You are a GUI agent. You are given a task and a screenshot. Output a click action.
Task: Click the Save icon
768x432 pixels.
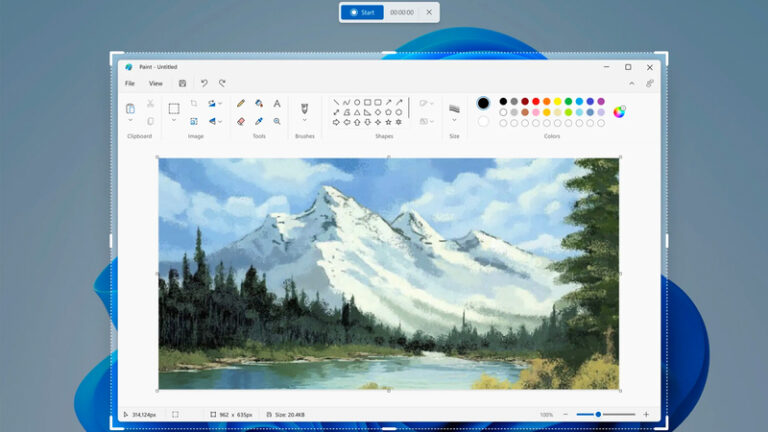(182, 84)
